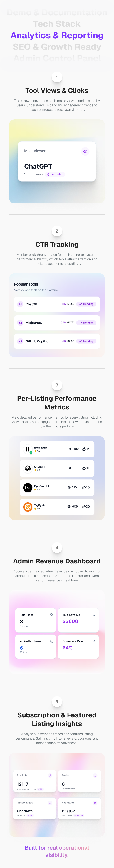Click the GitHub Copilot listing row
The image size is (114, 868).
57,341
